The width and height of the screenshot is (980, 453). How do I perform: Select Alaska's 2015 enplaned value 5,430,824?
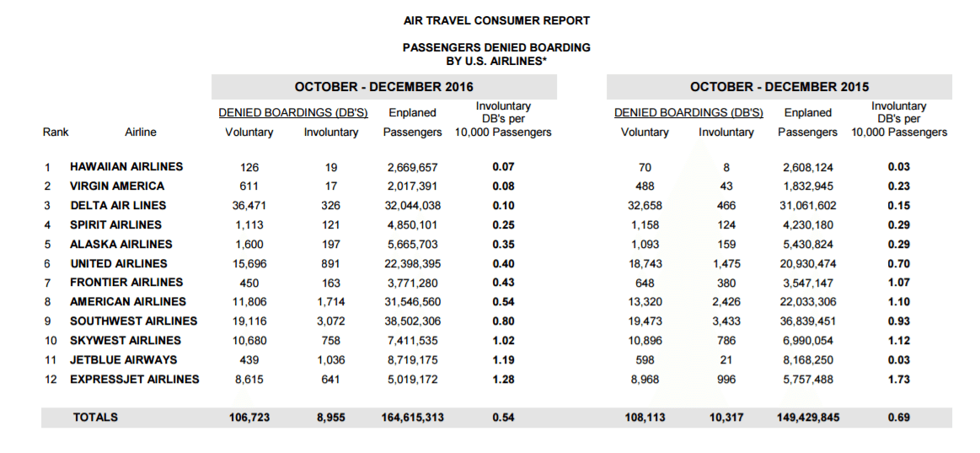(x=807, y=245)
